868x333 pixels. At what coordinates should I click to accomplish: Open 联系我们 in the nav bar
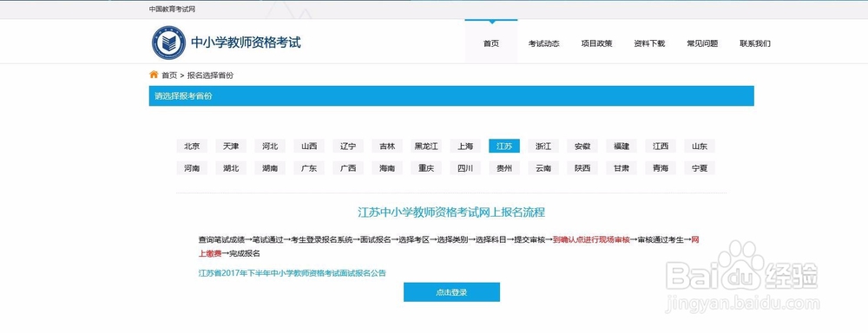[755, 43]
